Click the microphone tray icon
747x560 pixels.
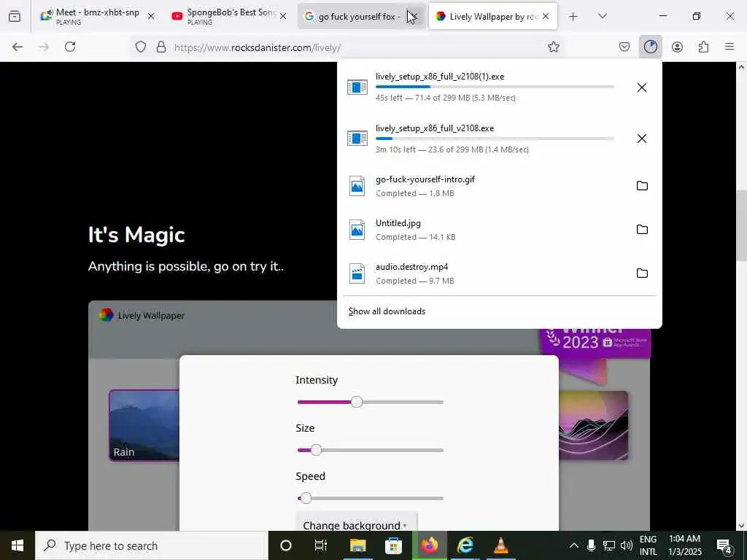(591, 545)
